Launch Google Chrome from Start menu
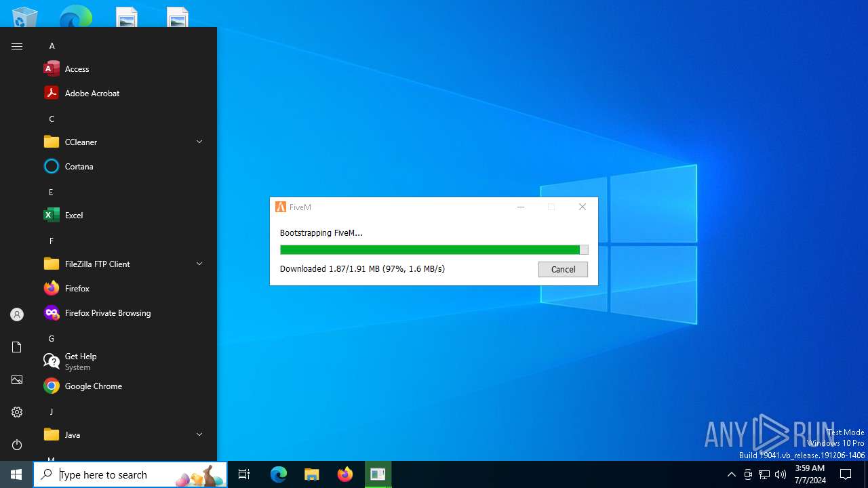This screenshot has width=868, height=488. pos(125,386)
